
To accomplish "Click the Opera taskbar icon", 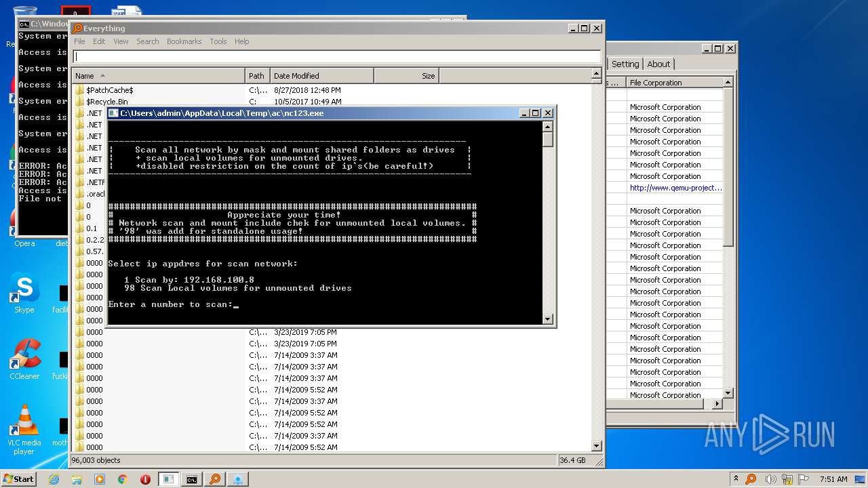I will pos(145,479).
